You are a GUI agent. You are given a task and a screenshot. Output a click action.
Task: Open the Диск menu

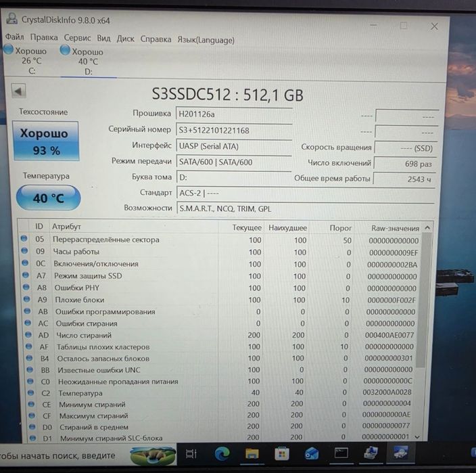[125, 39]
